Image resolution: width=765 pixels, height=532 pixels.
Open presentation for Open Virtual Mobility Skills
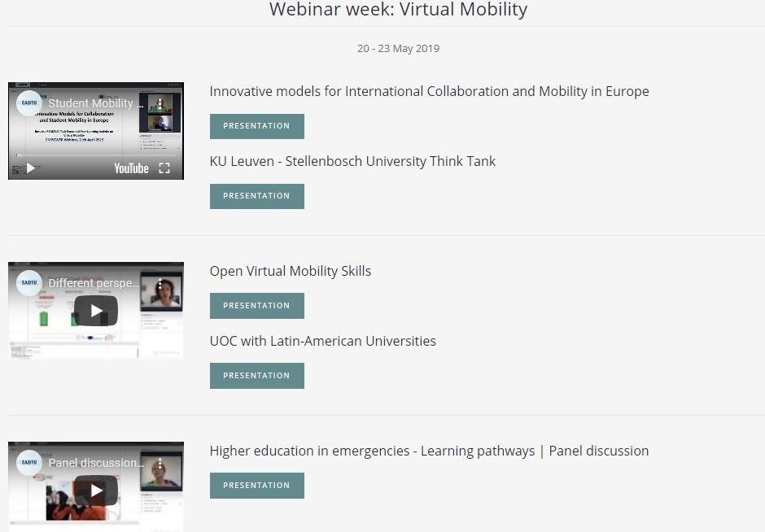(x=256, y=306)
